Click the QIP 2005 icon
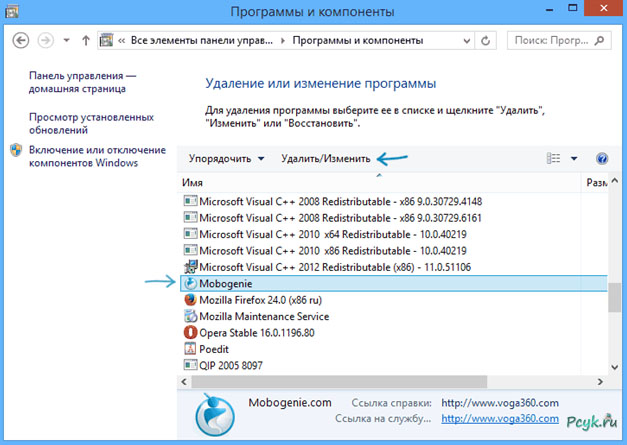The image size is (627, 445). click(x=190, y=365)
